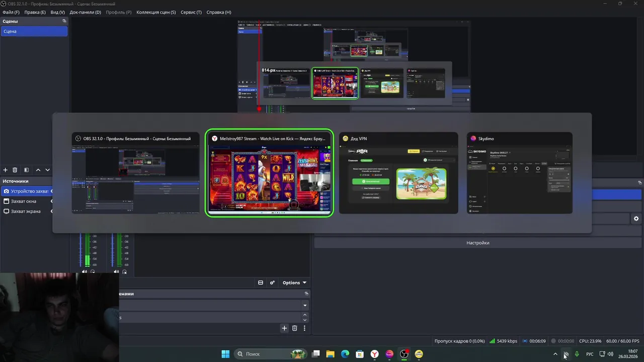Open advanced audio properties gears icon

tap(272, 283)
